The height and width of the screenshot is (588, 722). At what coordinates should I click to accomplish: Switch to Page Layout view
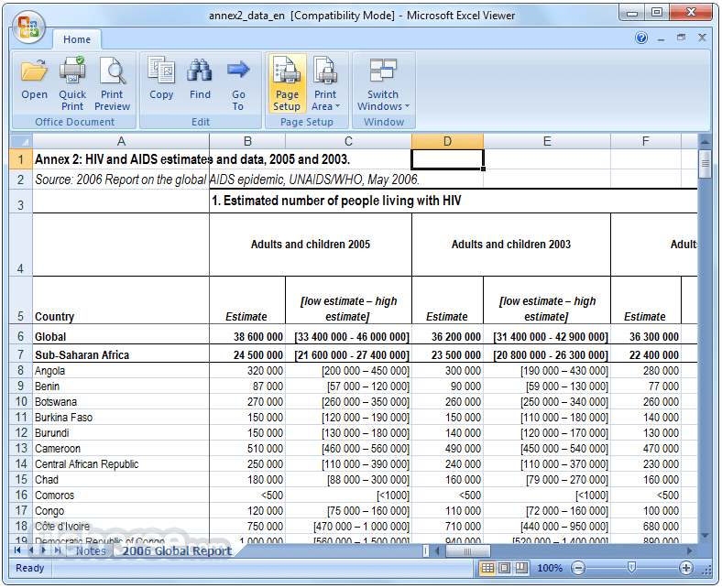504,568
